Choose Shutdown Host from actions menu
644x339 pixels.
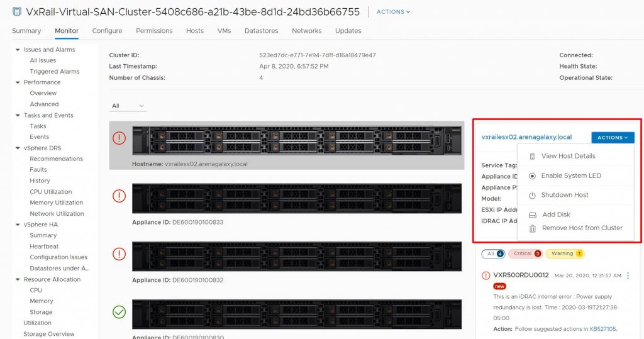[576, 195]
